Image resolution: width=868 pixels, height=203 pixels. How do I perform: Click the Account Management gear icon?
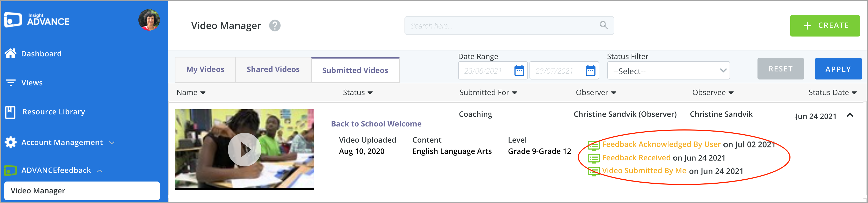[x=11, y=142]
